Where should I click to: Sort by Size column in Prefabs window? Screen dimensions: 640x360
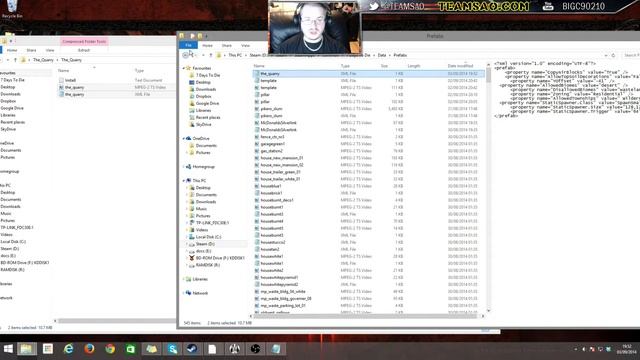[384, 66]
